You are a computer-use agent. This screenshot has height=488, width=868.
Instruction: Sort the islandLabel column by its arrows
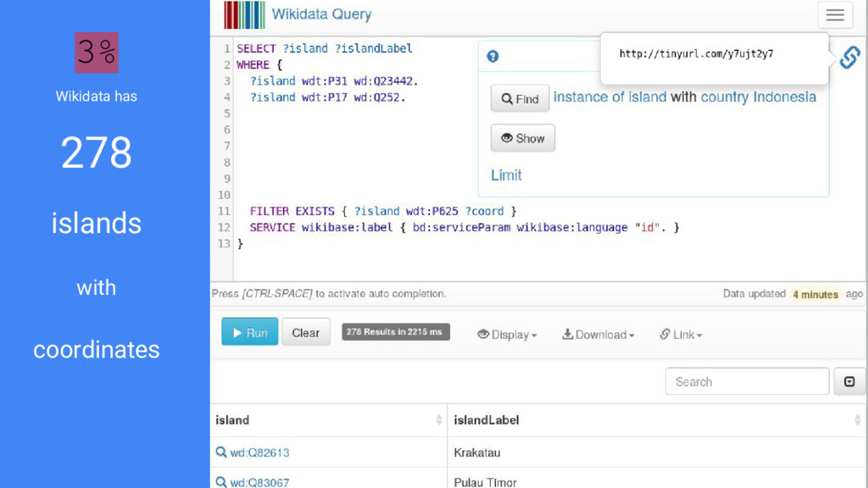pos(858,420)
